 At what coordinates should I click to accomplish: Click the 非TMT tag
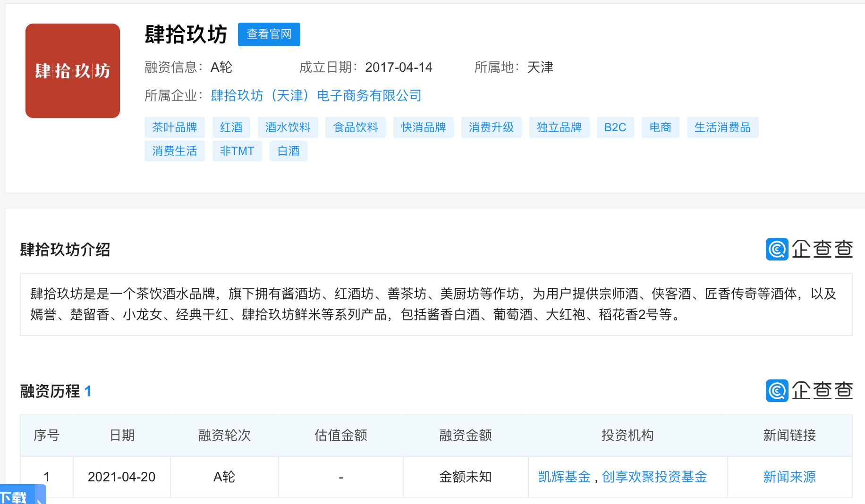(237, 151)
